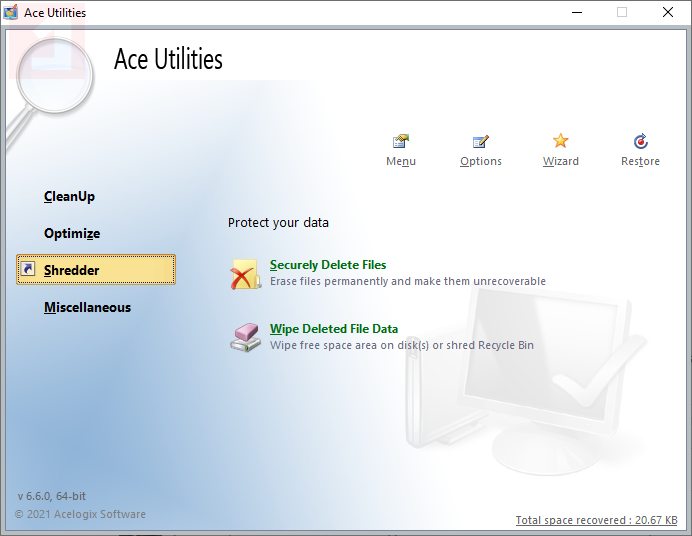
Task: Open the Miscellaneous section
Action: point(87,307)
